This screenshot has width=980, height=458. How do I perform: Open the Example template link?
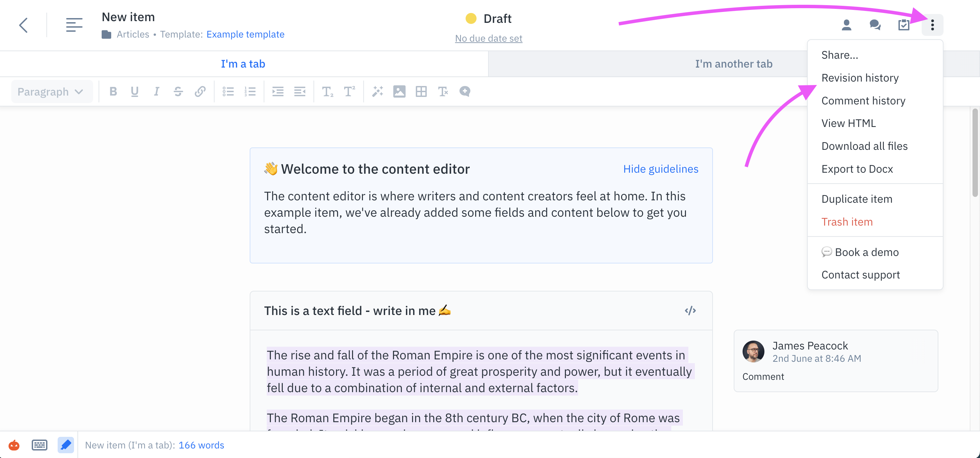(x=245, y=34)
